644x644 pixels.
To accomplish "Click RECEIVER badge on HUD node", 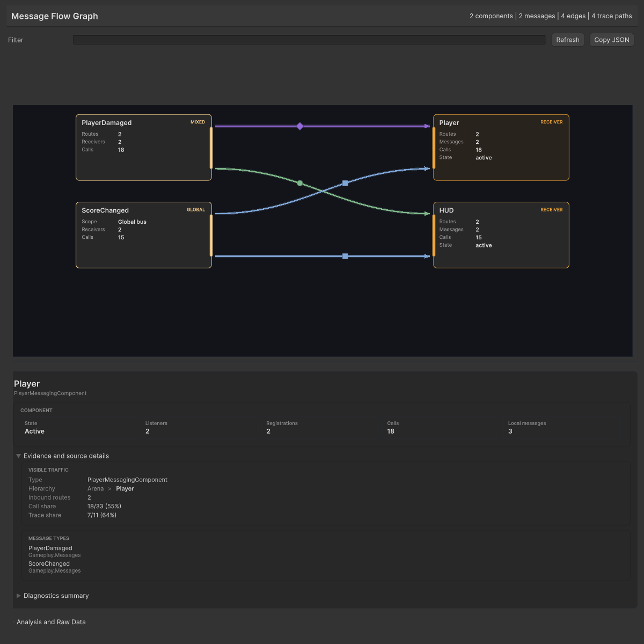I will 552,210.
